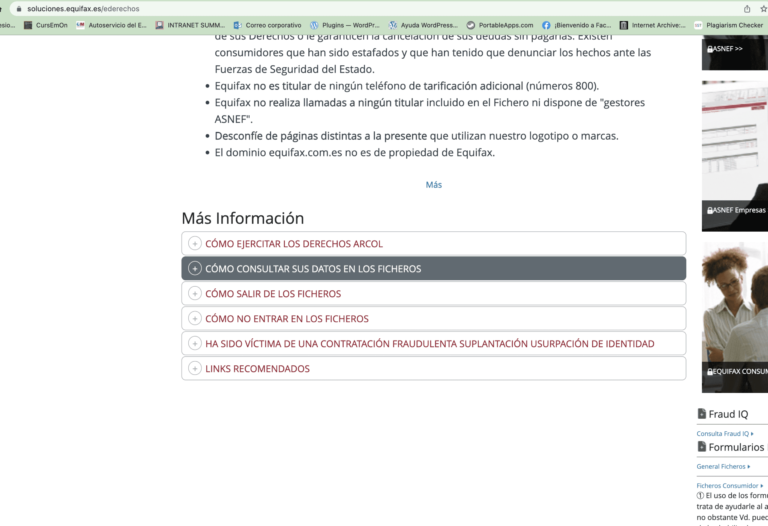The image size is (768, 526).
Task: Click the Más link below the list
Action: pos(433,185)
